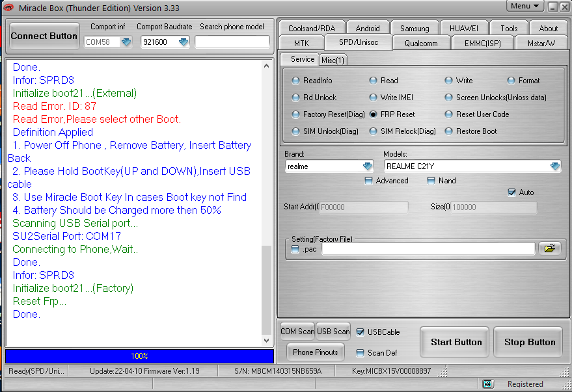Screen dimensions: 572x392
Task: Click status text 'S/N: MBCM140315NB659A'
Action: tap(278, 371)
